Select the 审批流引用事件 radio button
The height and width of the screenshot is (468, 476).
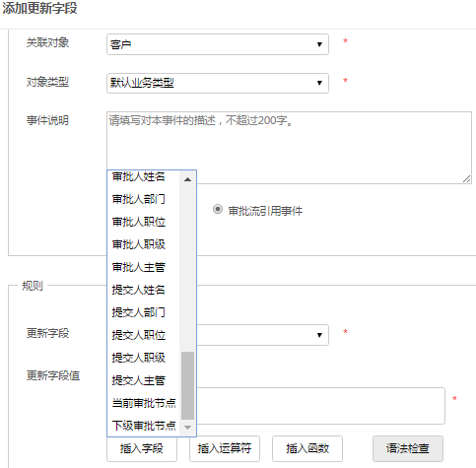(x=218, y=209)
